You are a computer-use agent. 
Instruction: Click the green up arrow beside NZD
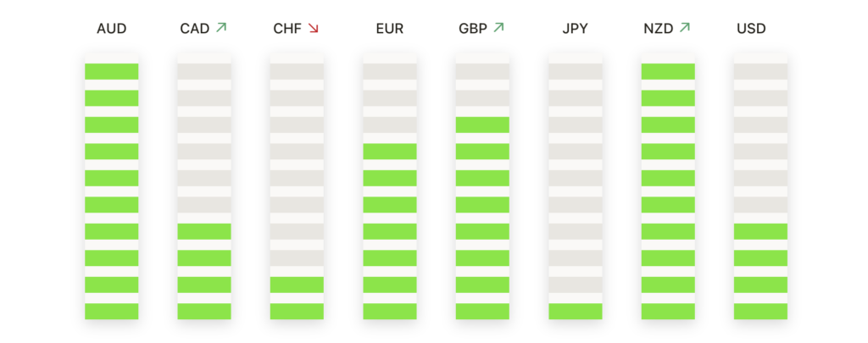click(x=685, y=27)
